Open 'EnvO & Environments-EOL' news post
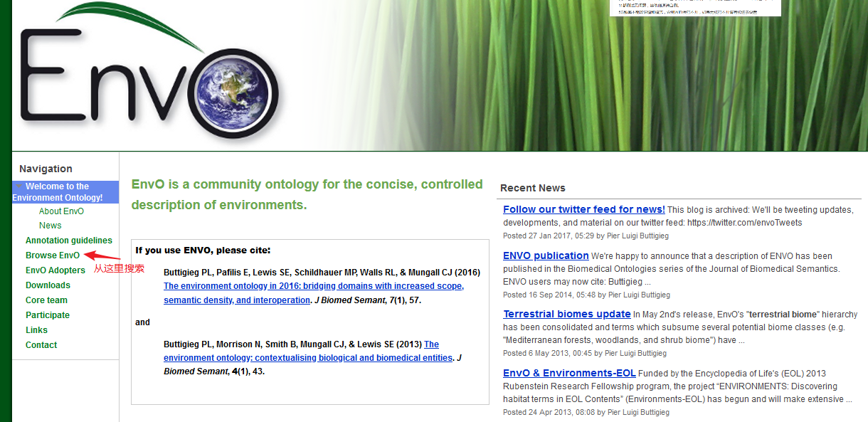The width and height of the screenshot is (868, 422). click(569, 373)
